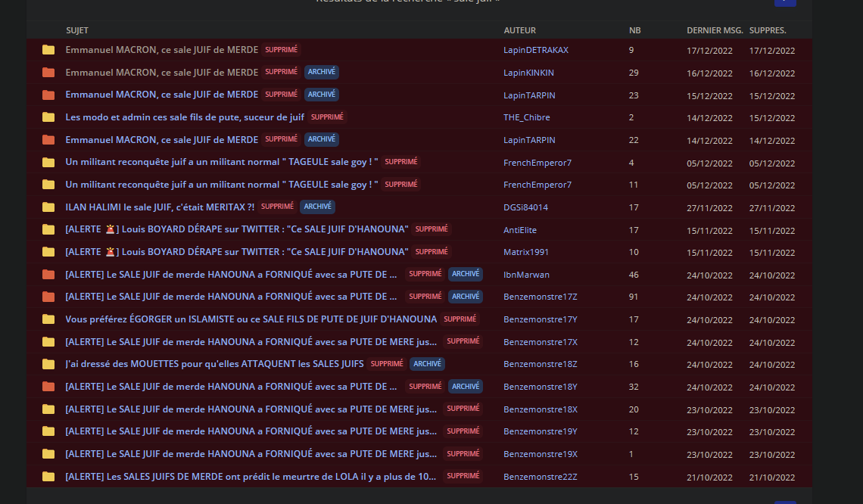Click the yellow folder icon in LapinDETRAKAX's row
The height and width of the screenshot is (504, 863).
click(48, 50)
